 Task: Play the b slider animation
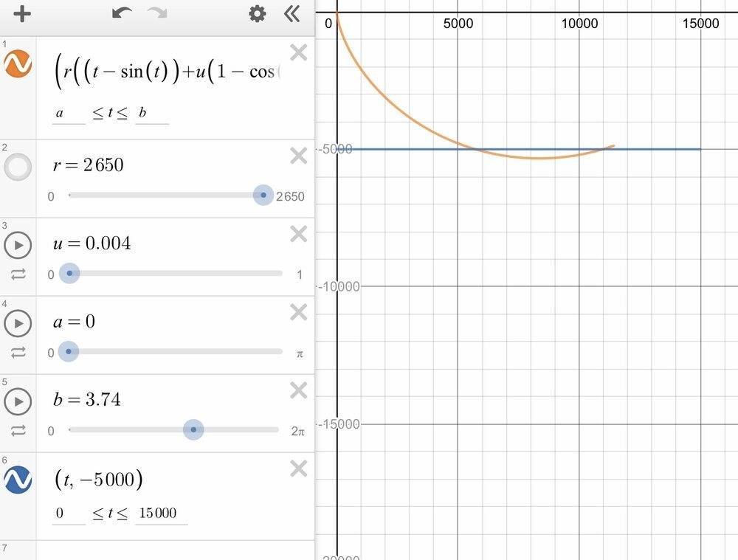pyautogui.click(x=18, y=401)
